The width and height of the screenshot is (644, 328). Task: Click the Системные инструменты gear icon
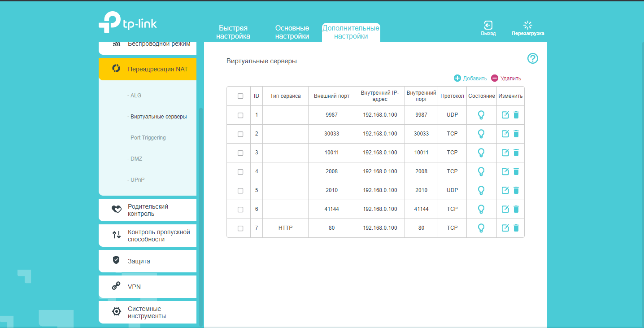click(117, 311)
